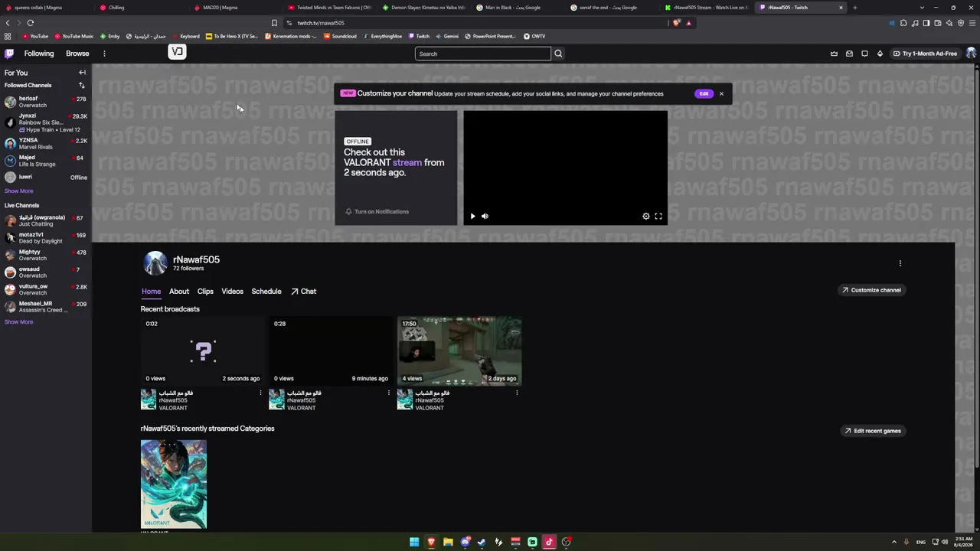980x551 pixels.
Task: Open options for the 2 seconds ago broadcast
Action: coord(260,393)
